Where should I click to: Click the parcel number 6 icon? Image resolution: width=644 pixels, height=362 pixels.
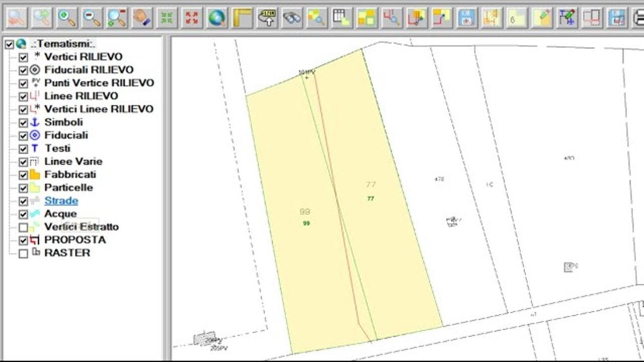(x=517, y=18)
